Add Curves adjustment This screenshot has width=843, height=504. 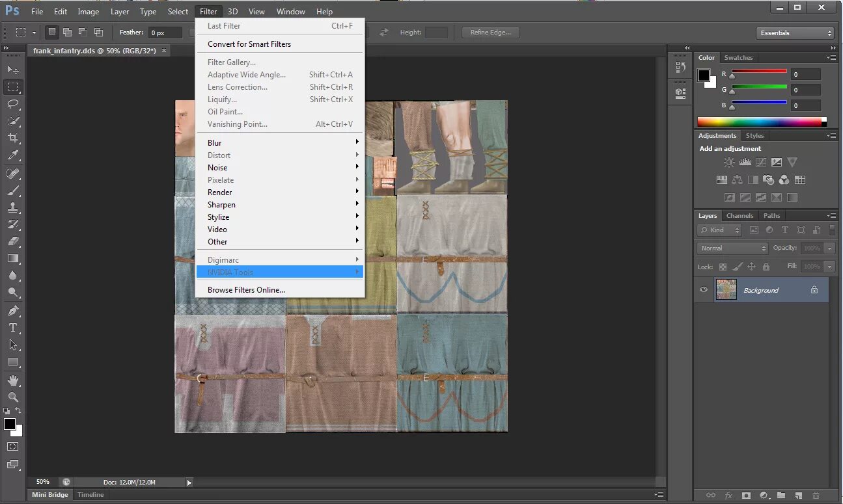761,163
